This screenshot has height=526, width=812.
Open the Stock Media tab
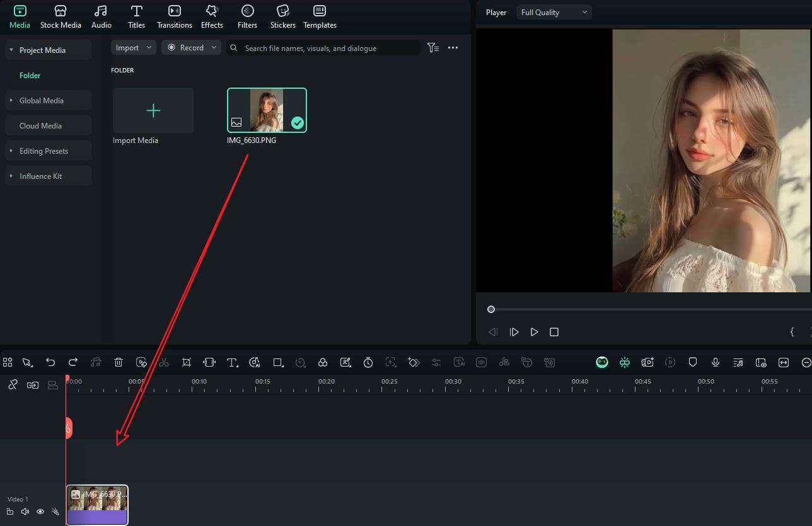[61, 17]
